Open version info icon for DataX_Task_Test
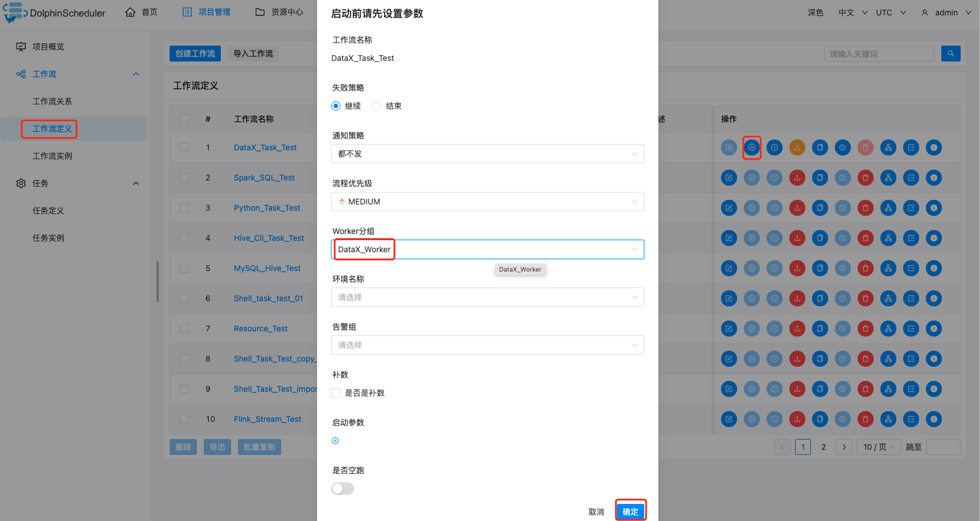 [934, 147]
